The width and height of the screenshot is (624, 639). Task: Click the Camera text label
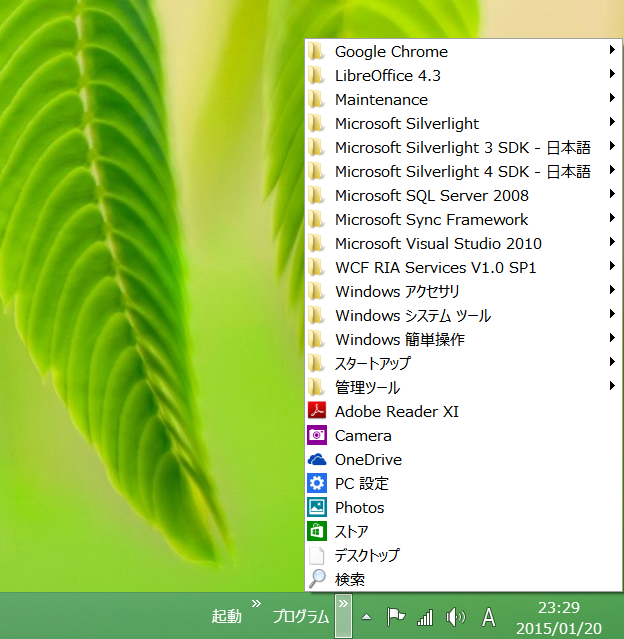363,436
